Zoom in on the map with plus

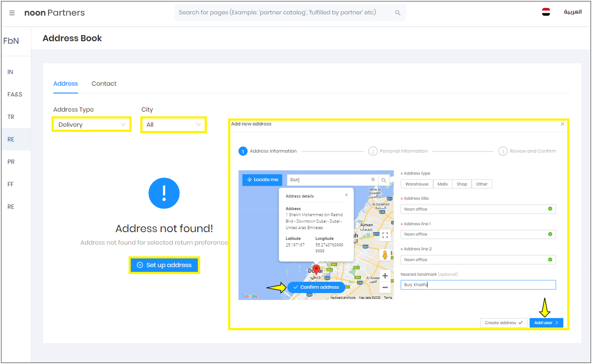click(x=385, y=276)
